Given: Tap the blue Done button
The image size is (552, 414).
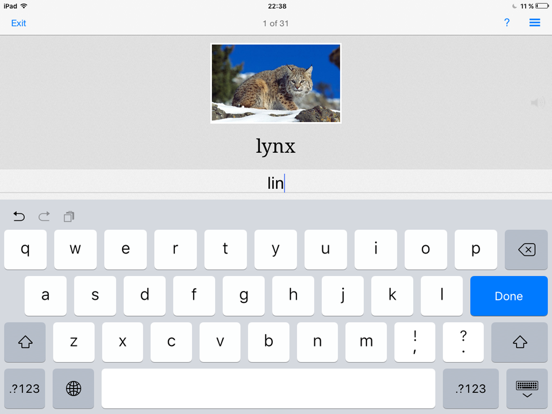Looking at the screenshot, I should (509, 296).
